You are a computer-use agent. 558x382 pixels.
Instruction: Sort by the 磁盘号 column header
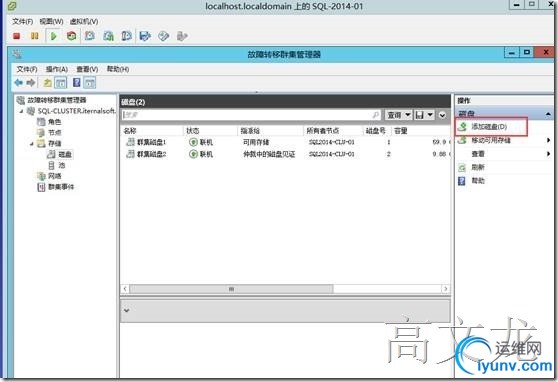[377, 131]
